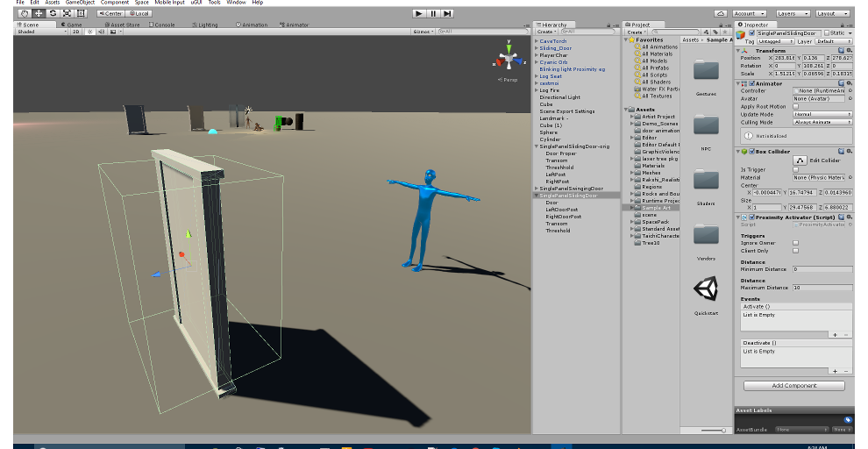Open the Tools menu
Image resolution: width=868 pixels, height=449 pixels.
214,3
